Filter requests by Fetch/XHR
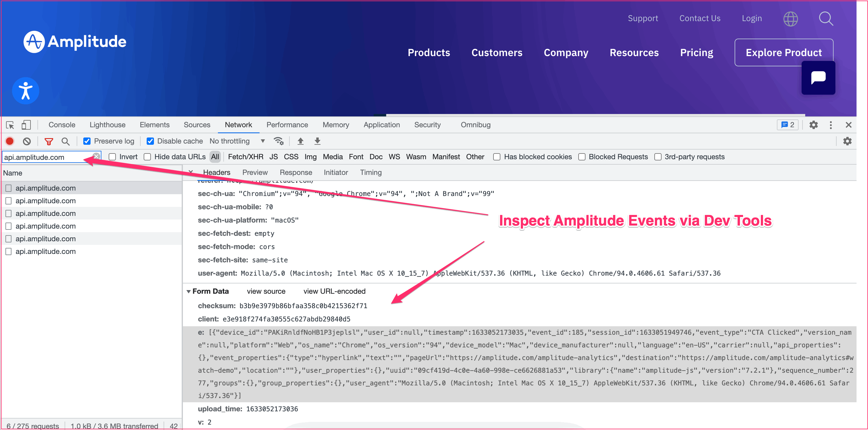The width and height of the screenshot is (868, 430). coord(246,157)
